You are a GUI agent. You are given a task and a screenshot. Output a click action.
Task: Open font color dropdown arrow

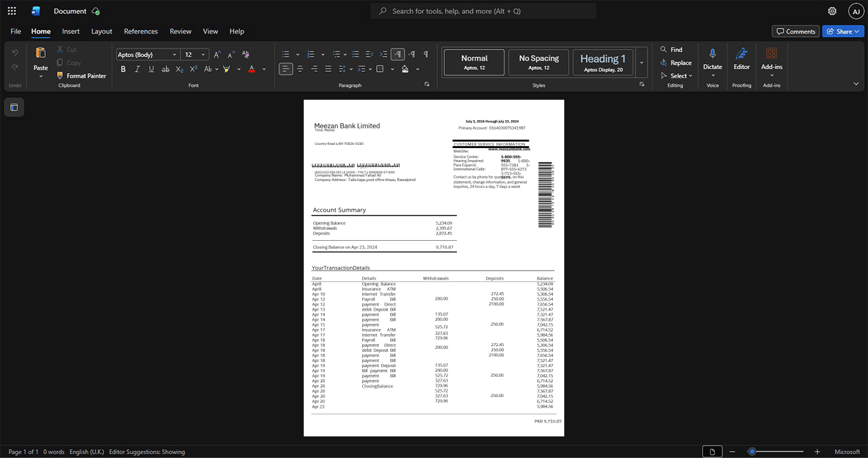point(264,69)
